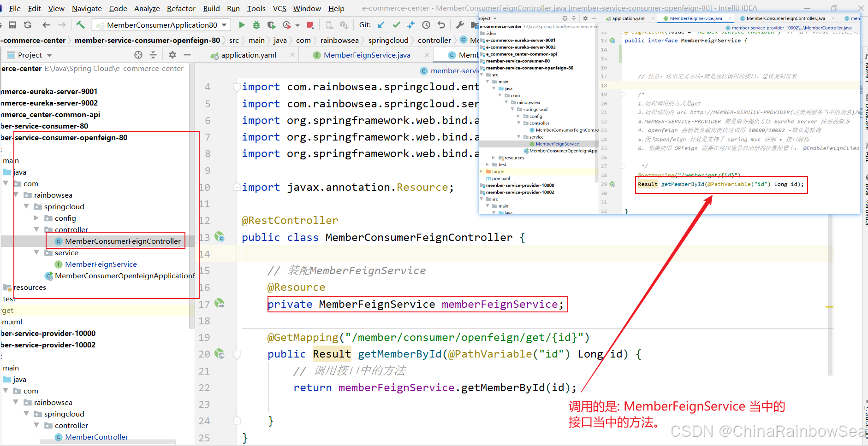Click the Git compare/merge arrows icon

411,25
